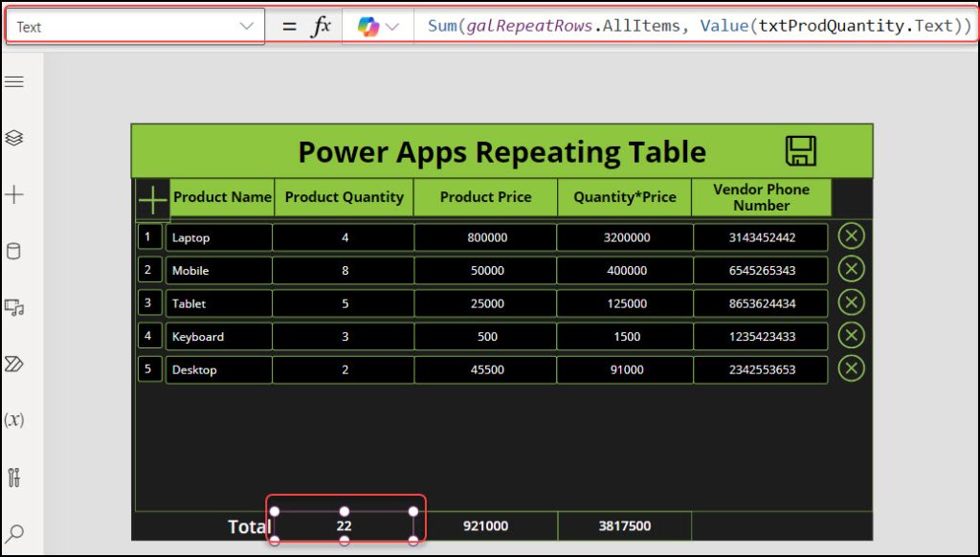Select total price label 921000
This screenshot has width=980, height=557.
coord(485,525)
